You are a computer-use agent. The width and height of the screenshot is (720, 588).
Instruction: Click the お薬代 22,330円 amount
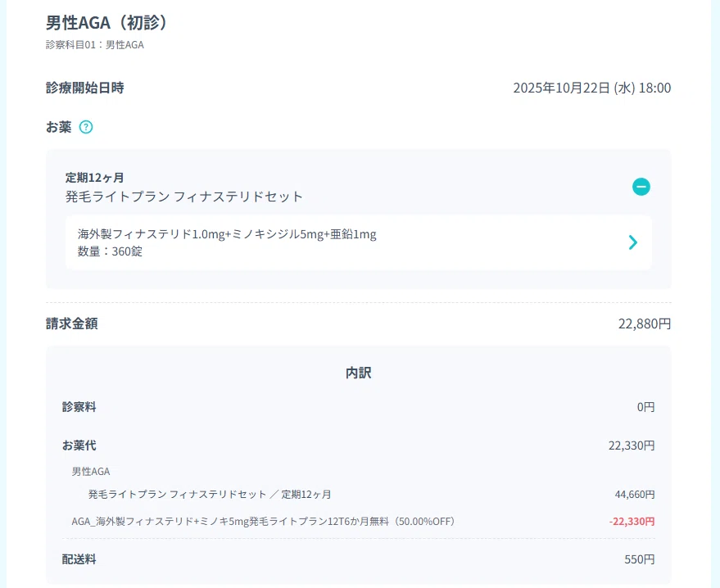(632, 446)
